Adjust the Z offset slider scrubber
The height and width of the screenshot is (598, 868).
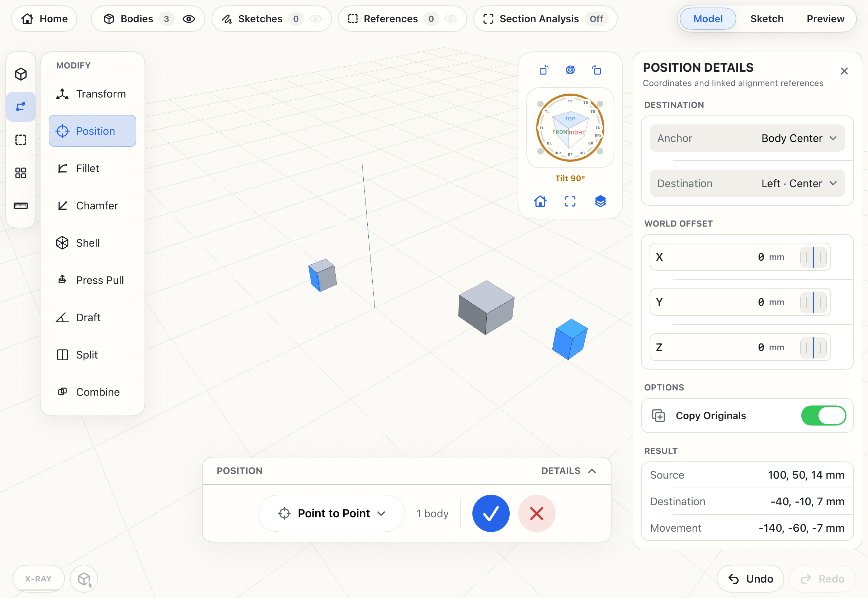813,347
